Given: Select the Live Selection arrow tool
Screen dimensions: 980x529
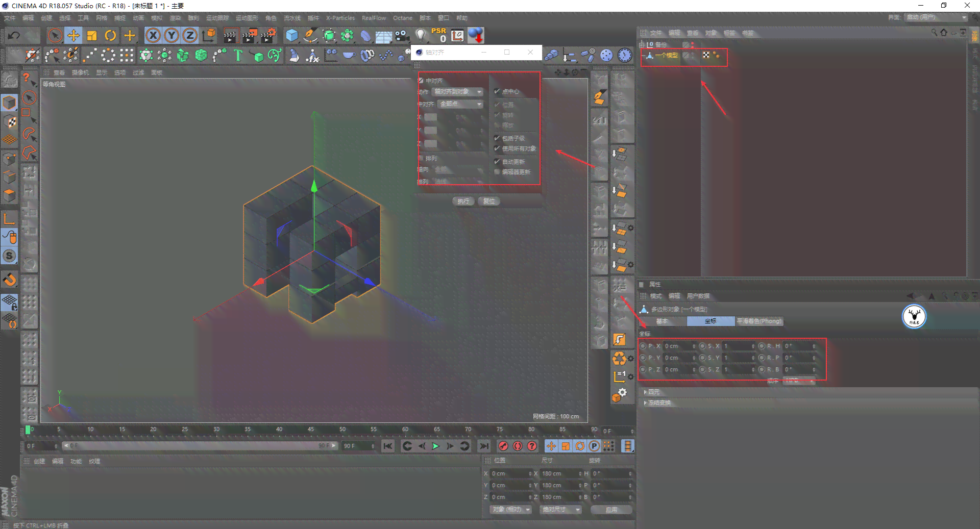Looking at the screenshot, I should [55, 35].
